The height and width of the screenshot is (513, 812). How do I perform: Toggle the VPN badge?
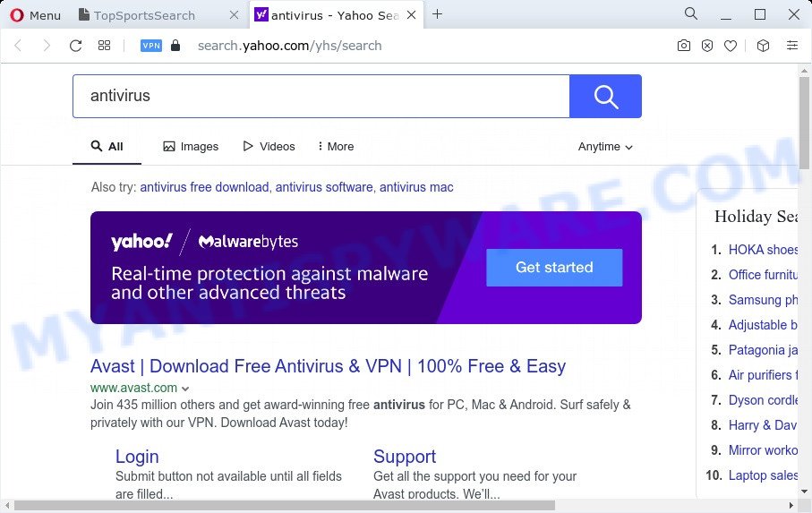click(x=151, y=46)
